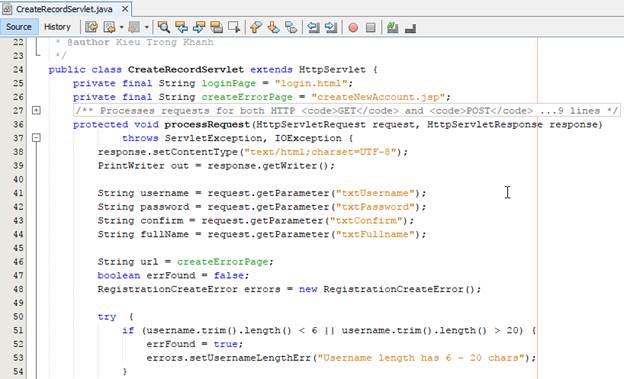
Task: Click '@author Kieu Trong Khanh' comment
Action: pyautogui.click(x=140, y=42)
